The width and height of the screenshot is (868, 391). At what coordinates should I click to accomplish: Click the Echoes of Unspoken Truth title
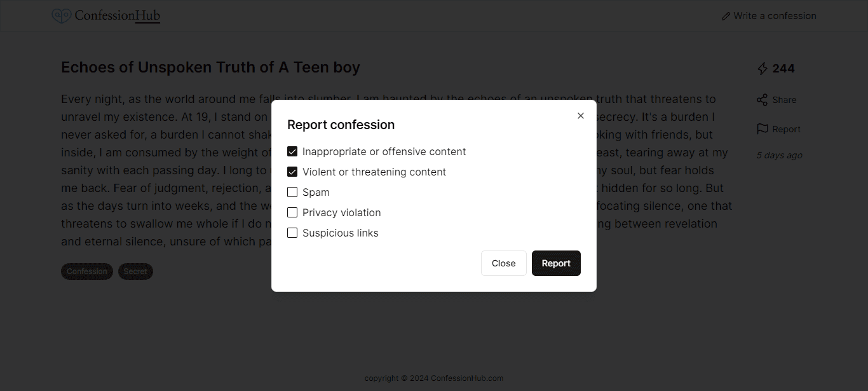click(210, 67)
